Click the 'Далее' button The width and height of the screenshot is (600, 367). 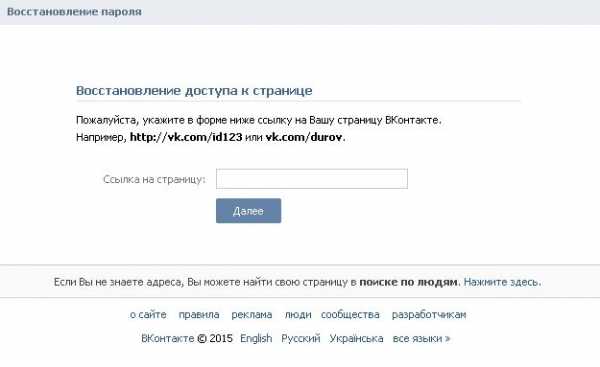248,210
